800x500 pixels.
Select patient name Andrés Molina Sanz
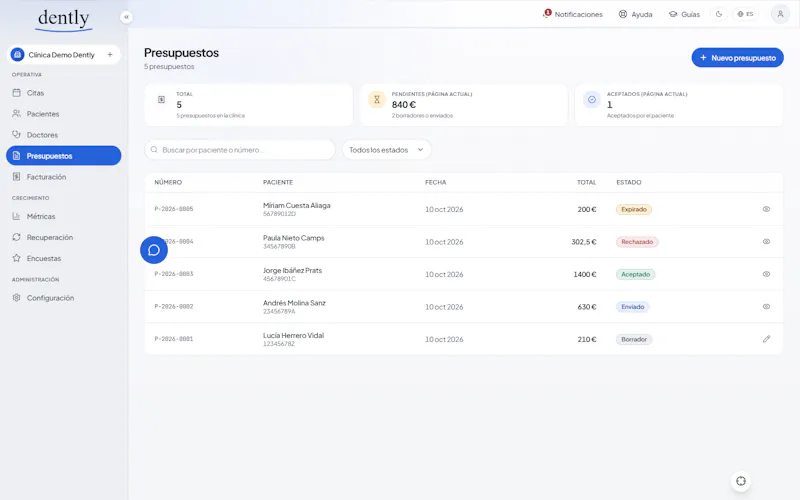(294, 303)
